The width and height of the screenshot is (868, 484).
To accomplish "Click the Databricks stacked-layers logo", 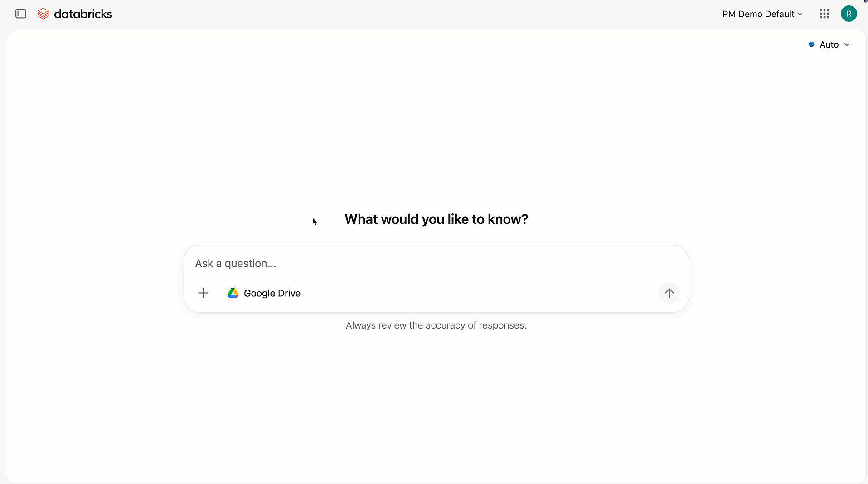I will 44,14.
